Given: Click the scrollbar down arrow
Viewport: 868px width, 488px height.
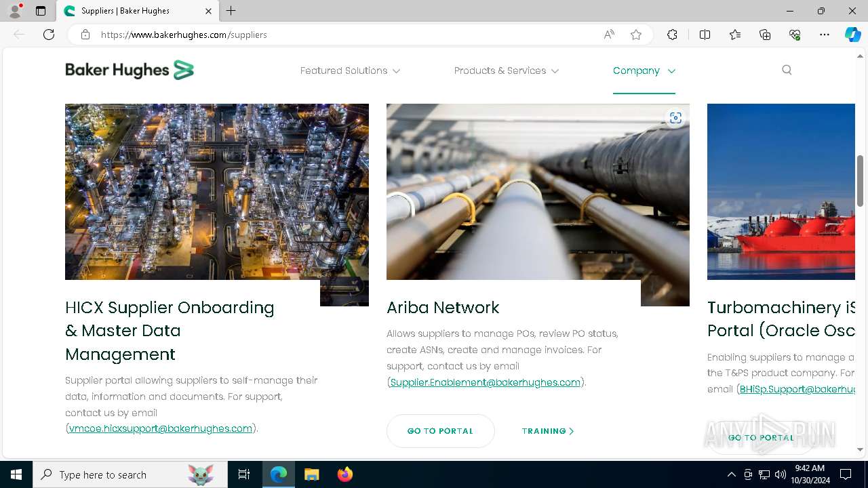Looking at the screenshot, I should tap(861, 449).
